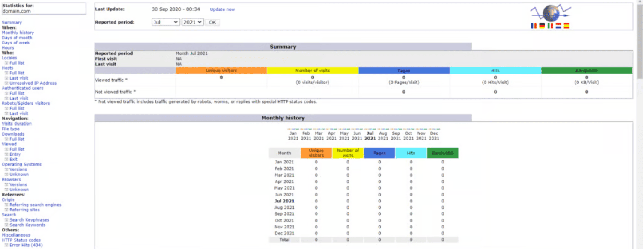Click Total row label in monthly table
This screenshot has height=249, width=644.
coord(284,240)
